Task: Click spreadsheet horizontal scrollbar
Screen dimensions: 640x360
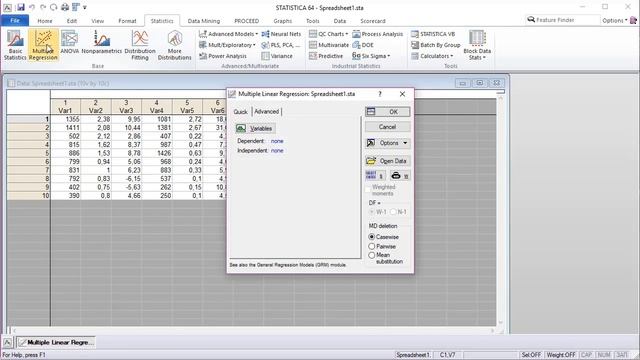Action: coord(253,330)
